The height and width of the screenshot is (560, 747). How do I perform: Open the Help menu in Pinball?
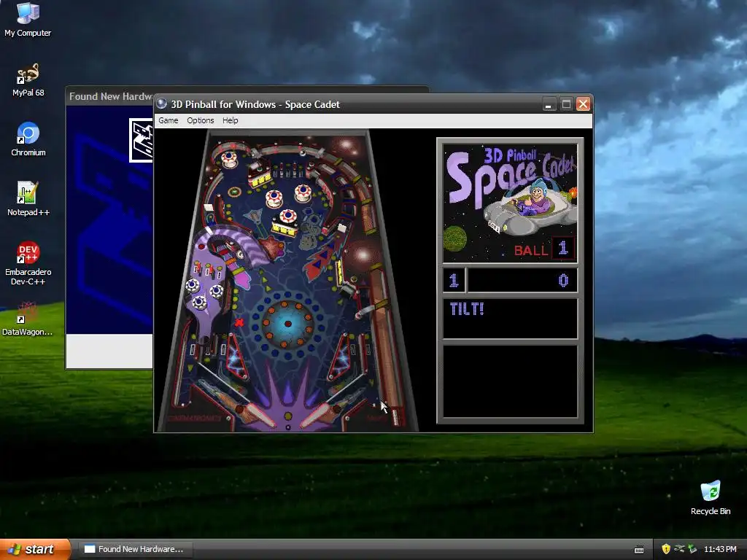coord(230,120)
